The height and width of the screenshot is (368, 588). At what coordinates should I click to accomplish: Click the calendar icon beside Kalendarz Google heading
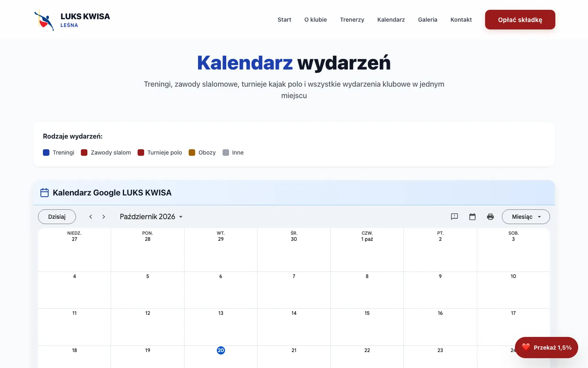45,193
